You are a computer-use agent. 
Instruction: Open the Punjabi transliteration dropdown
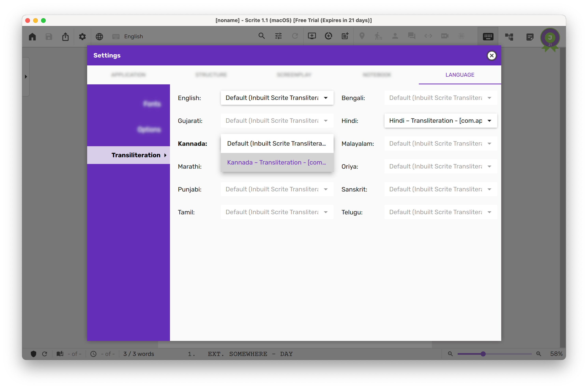tap(277, 189)
